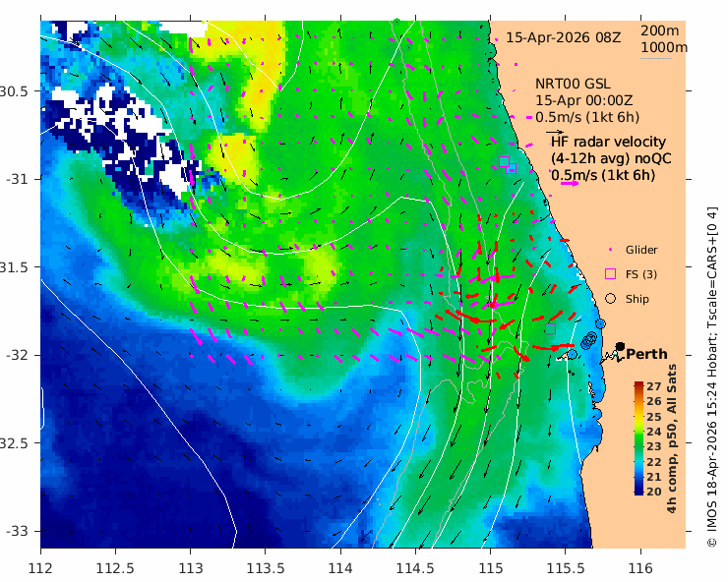Click the IMOS copyright text on right edge
The height and width of the screenshot is (582, 728).
[x=712, y=377]
